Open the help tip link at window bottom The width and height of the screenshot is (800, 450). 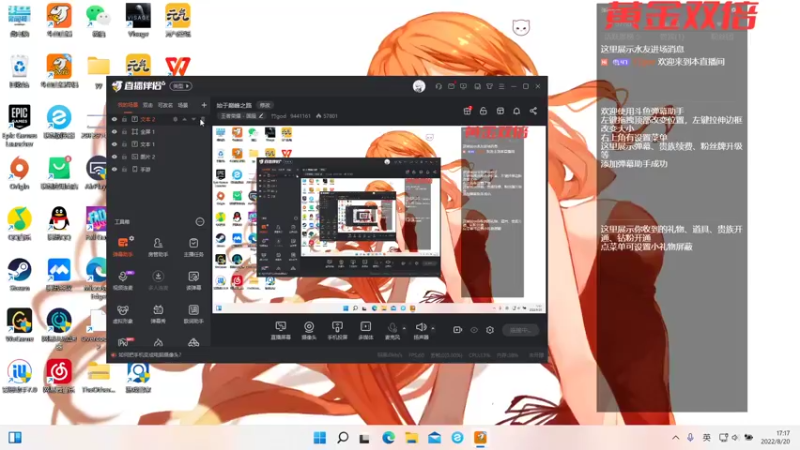149,355
